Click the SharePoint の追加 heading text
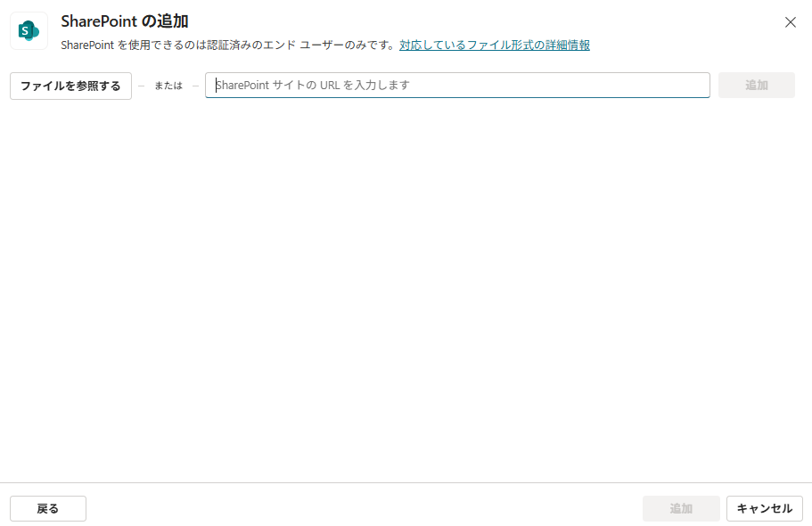This screenshot has height=526, width=812. (125, 21)
